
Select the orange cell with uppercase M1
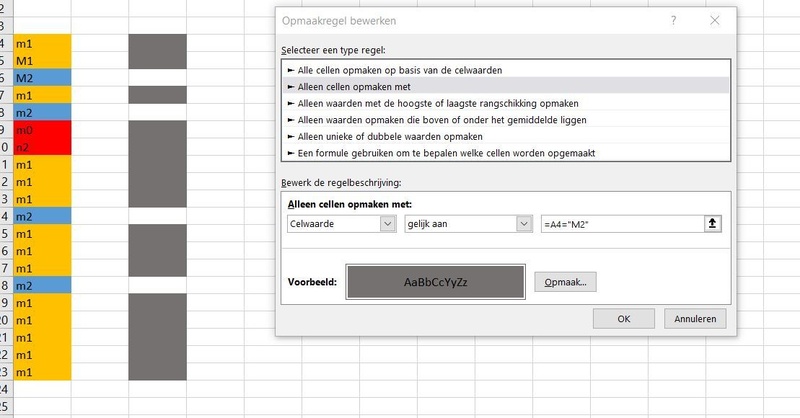pyautogui.click(x=42, y=60)
